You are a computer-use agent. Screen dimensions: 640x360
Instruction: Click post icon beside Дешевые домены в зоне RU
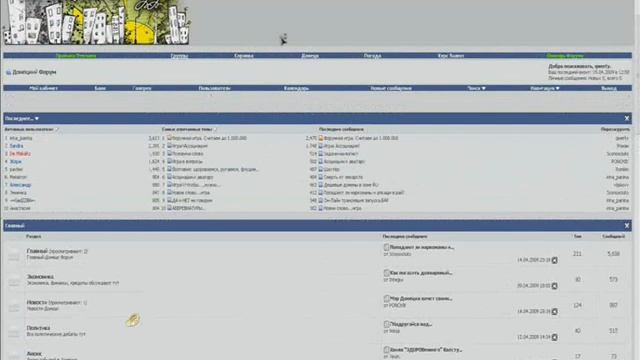[x=321, y=184]
